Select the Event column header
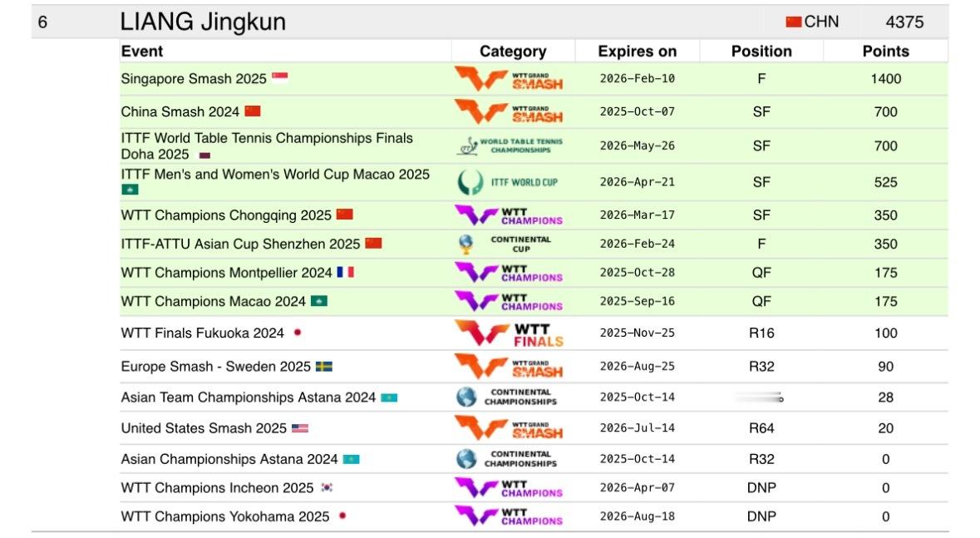 (x=142, y=52)
